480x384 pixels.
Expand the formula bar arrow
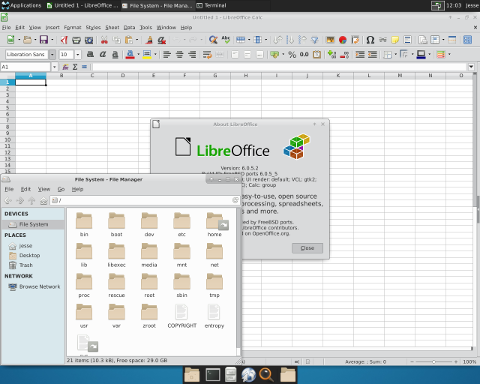click(471, 67)
